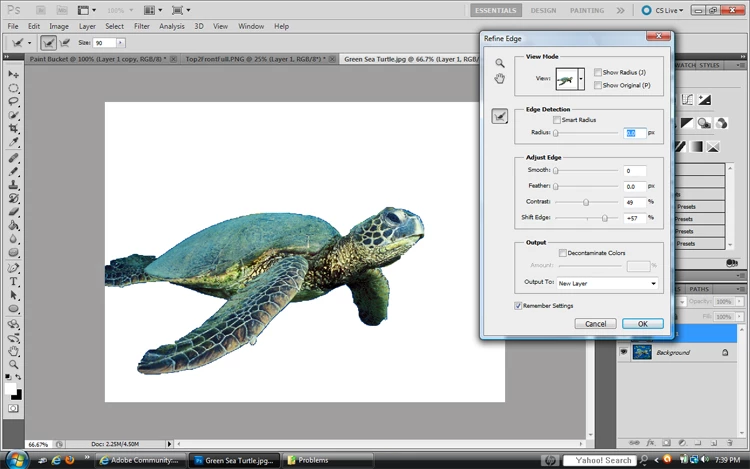Select the Hand tool in Refine Edge dialog
This screenshot has height=469, width=750.
[500, 79]
